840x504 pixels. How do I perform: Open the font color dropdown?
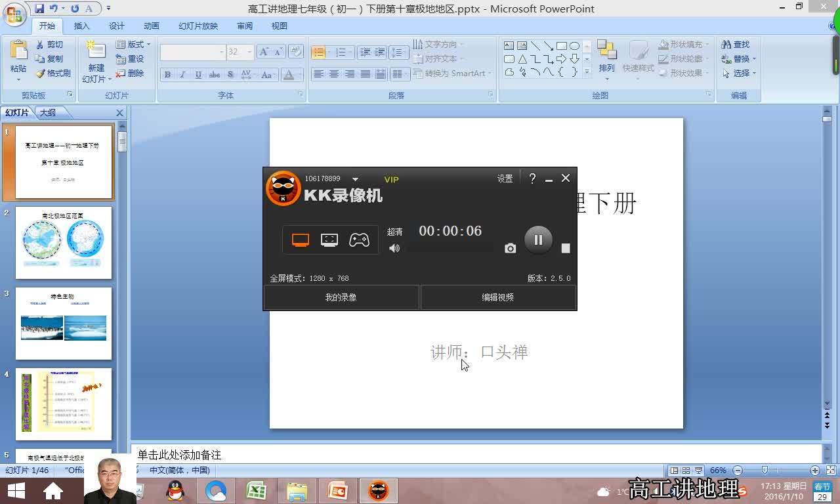tap(301, 75)
